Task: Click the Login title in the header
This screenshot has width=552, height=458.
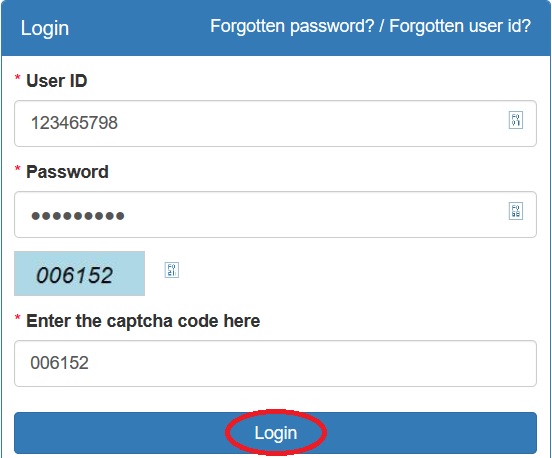Action: coord(45,29)
